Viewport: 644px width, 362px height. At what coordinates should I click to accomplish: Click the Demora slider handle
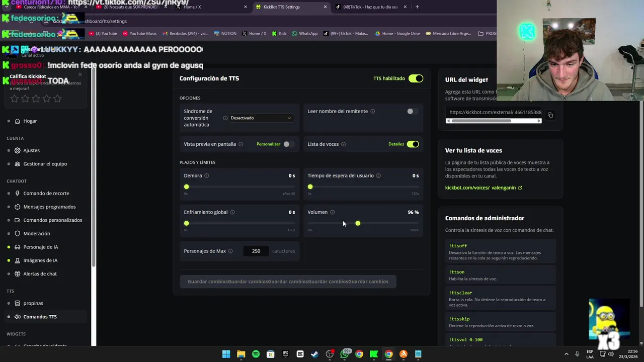click(186, 187)
